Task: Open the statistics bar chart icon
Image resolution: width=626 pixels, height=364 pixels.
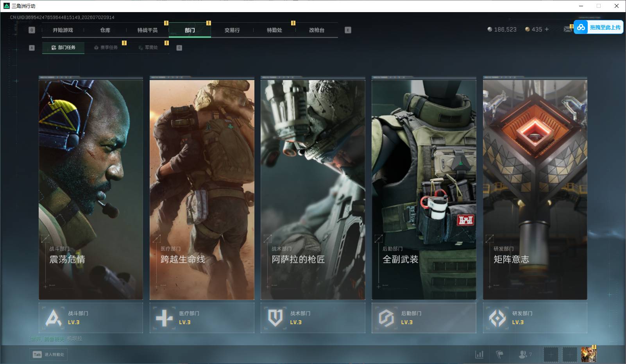Action: 479,355
